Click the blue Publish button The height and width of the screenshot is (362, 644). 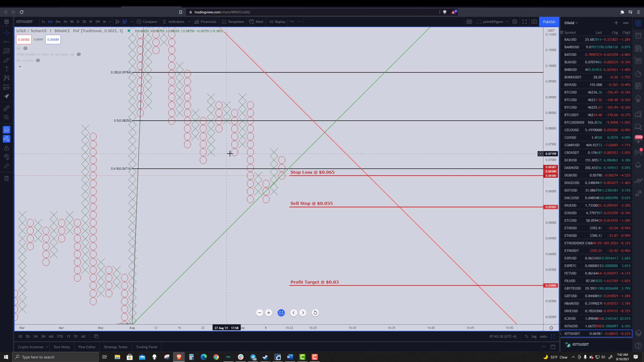549,22
